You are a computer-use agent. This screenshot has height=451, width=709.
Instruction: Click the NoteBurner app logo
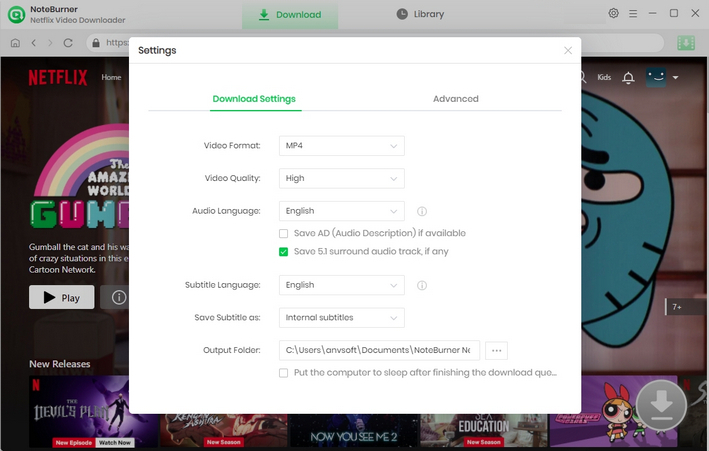[x=16, y=14]
